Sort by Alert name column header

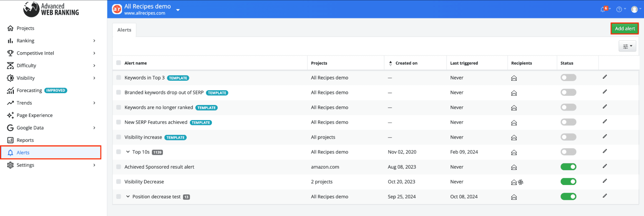(136, 63)
